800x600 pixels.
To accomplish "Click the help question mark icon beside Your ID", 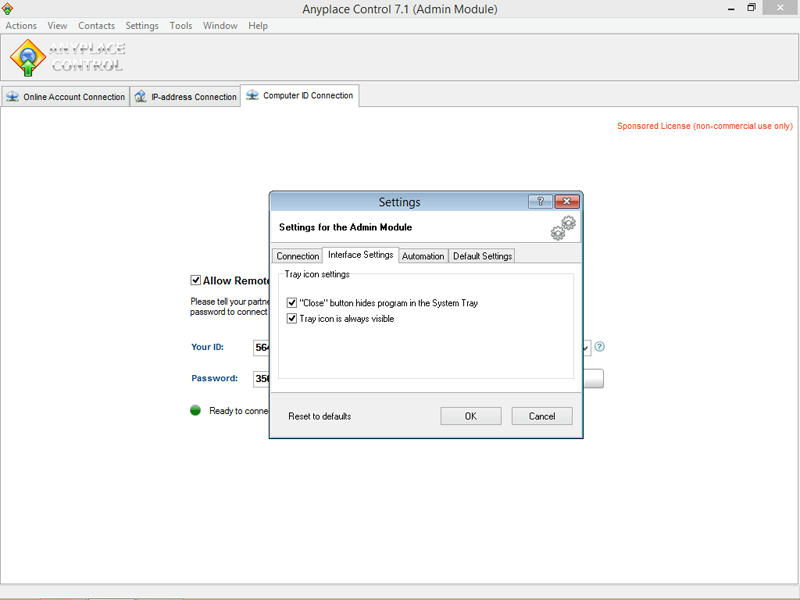I will point(600,347).
